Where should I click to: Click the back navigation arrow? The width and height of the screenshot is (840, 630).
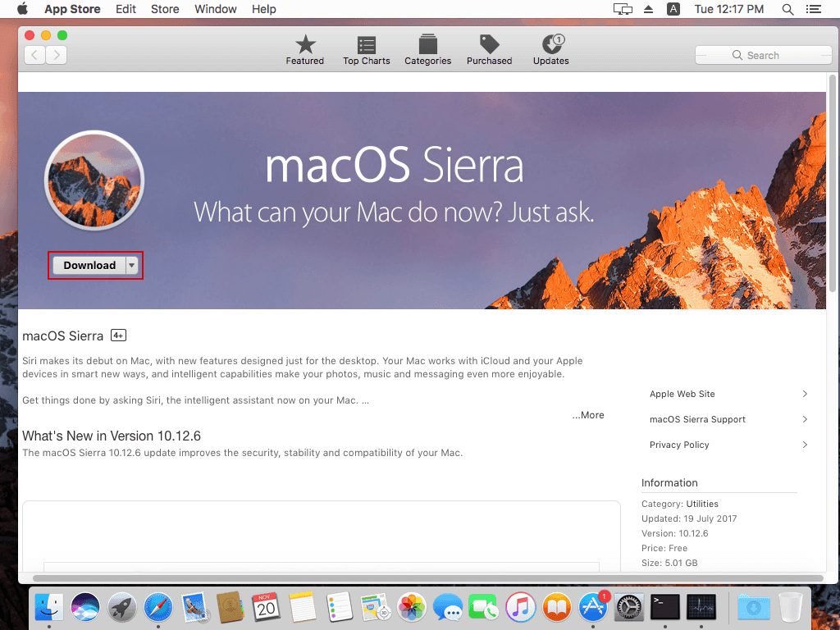click(34, 55)
